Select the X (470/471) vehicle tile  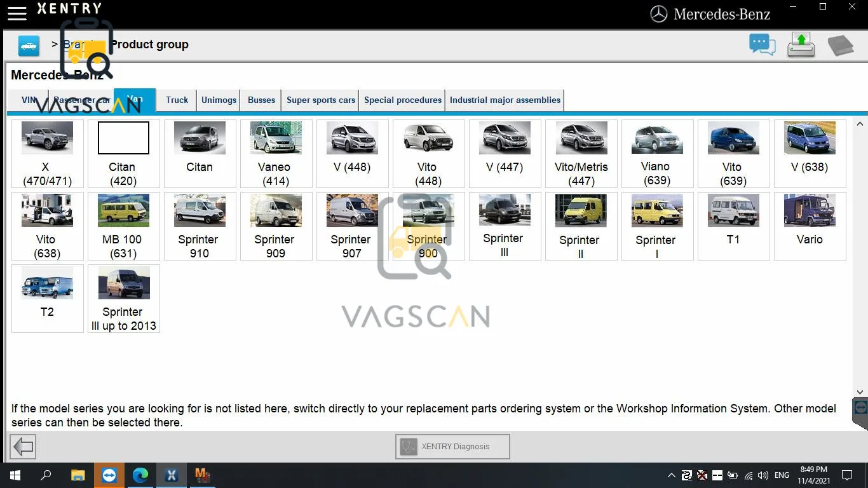[x=48, y=154]
